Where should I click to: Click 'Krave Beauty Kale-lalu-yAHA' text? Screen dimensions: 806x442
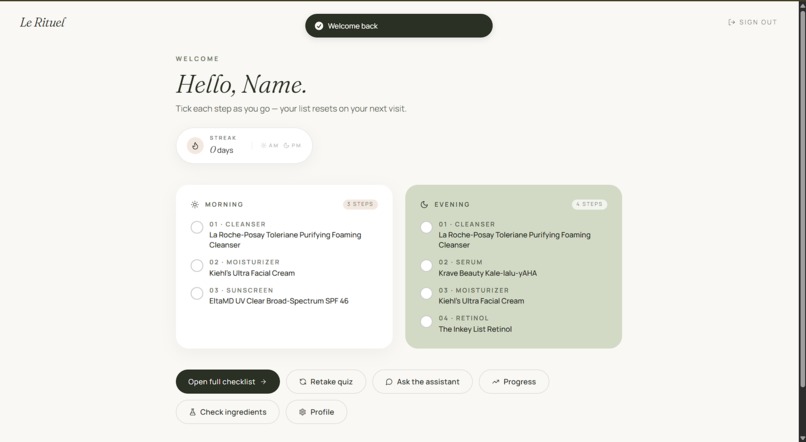tap(487, 273)
